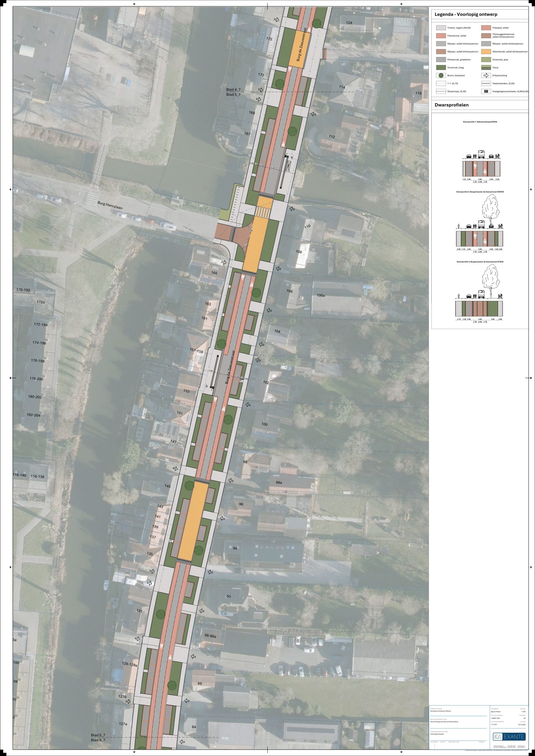
Task: Click the Fietspad, asfalt color swatch
Action: click(486, 28)
